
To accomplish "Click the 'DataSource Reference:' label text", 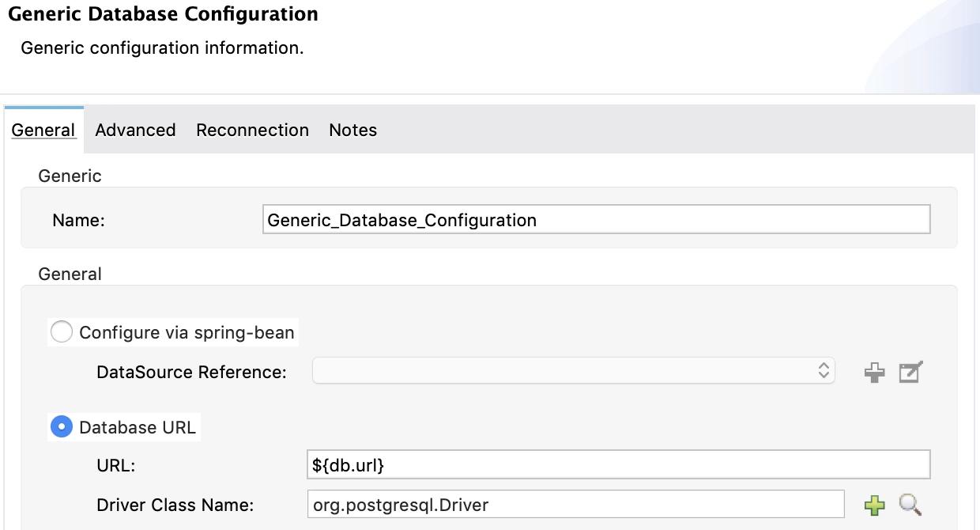I will click(191, 372).
